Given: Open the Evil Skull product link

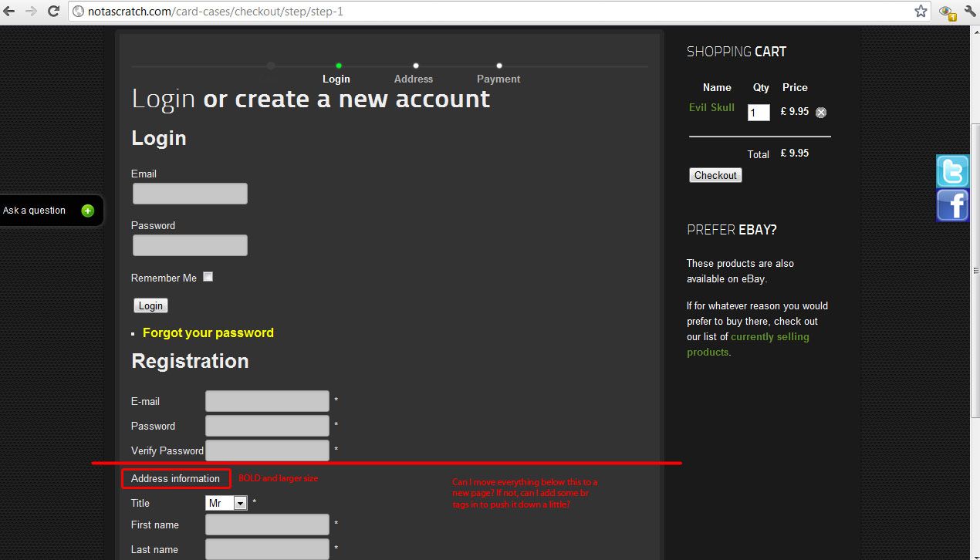Looking at the screenshot, I should tap(711, 107).
